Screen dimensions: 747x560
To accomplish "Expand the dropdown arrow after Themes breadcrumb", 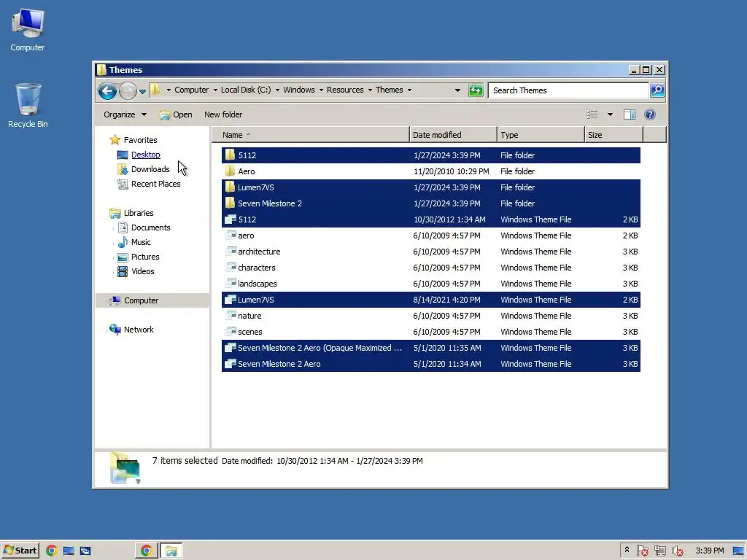I will tap(409, 90).
